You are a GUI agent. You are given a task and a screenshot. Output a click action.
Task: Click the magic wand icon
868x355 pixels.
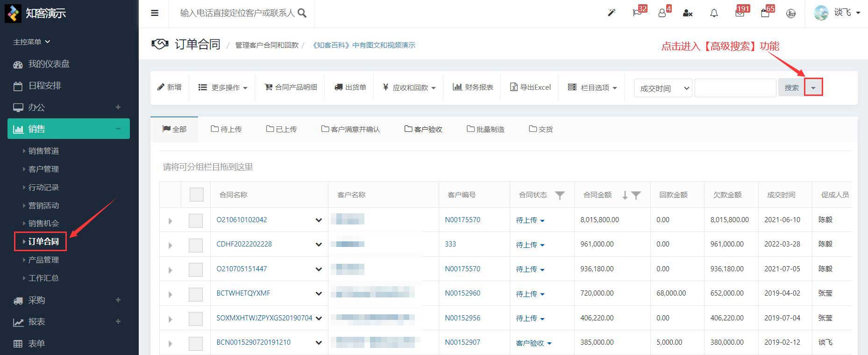point(611,13)
